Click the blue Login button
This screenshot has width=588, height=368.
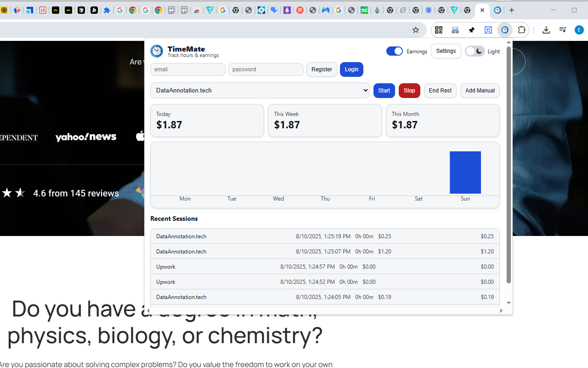click(x=351, y=69)
